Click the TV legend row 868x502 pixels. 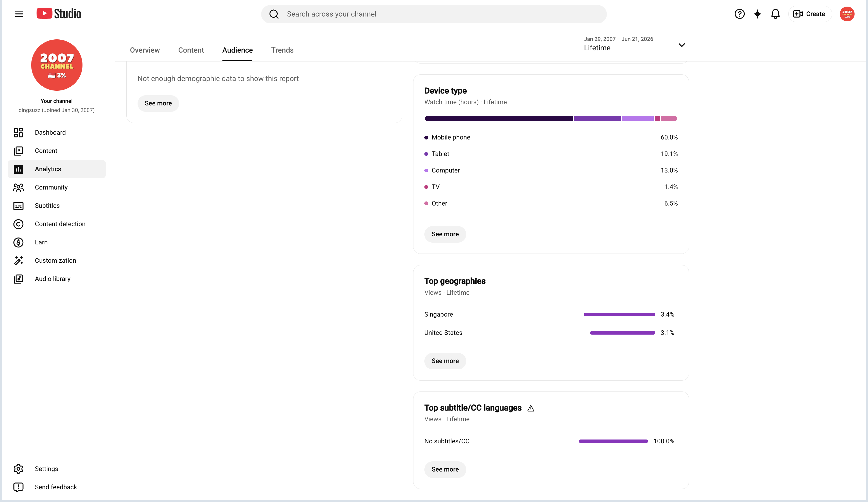tap(551, 187)
